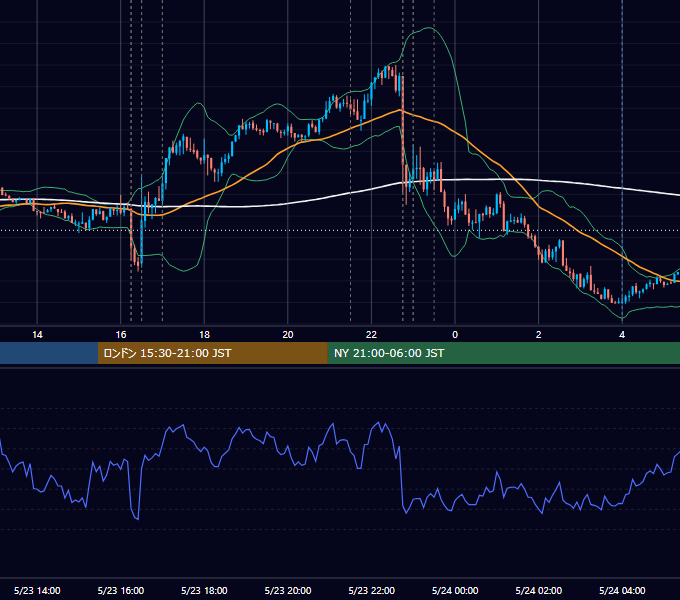
Task: Click the '5/23 16:00' date label
Action: [x=121, y=590]
